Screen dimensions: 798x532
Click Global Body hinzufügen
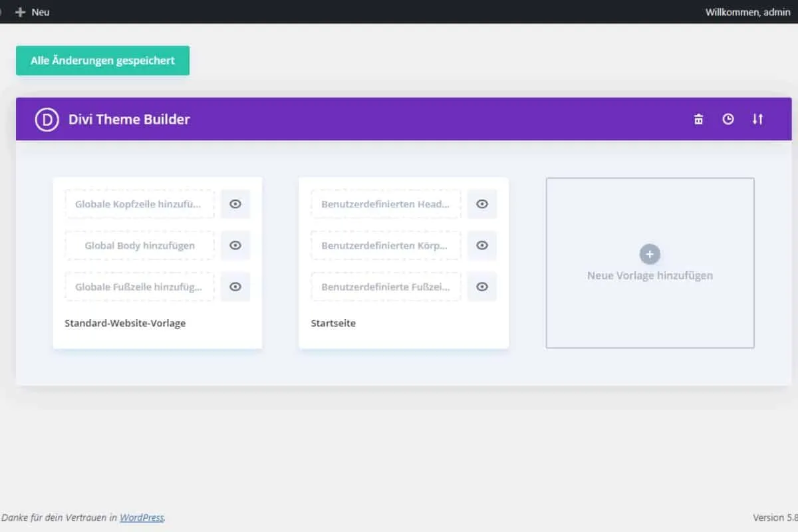[x=139, y=245]
